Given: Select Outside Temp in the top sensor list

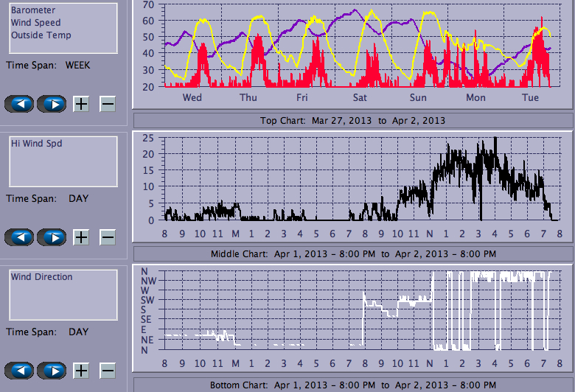Looking at the screenshot, I should pyautogui.click(x=41, y=35).
